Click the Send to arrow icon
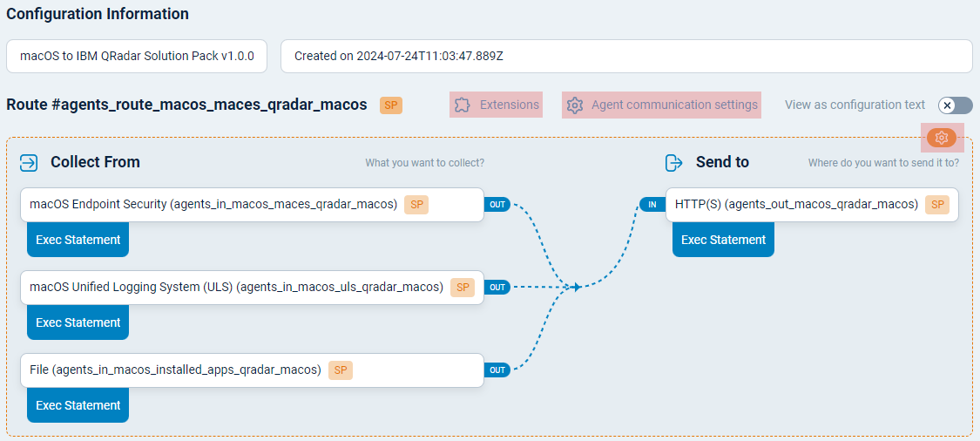The height and width of the screenshot is (441, 980). coord(674,163)
